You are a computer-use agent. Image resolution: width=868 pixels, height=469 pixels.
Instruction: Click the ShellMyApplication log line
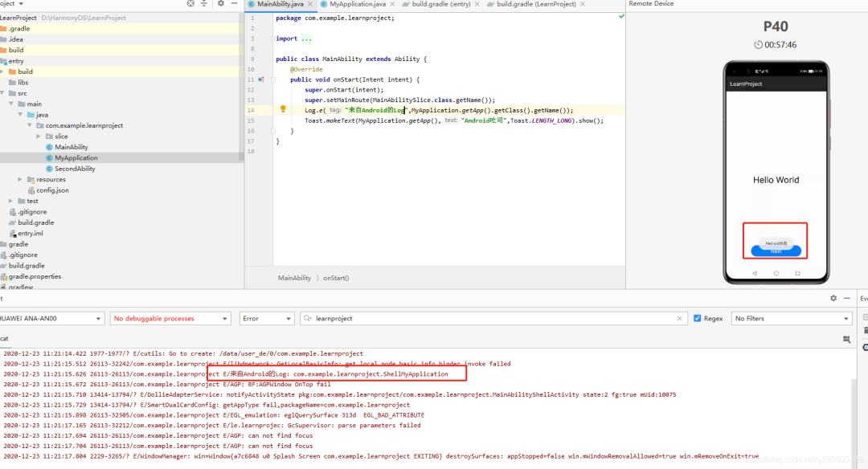coord(226,374)
